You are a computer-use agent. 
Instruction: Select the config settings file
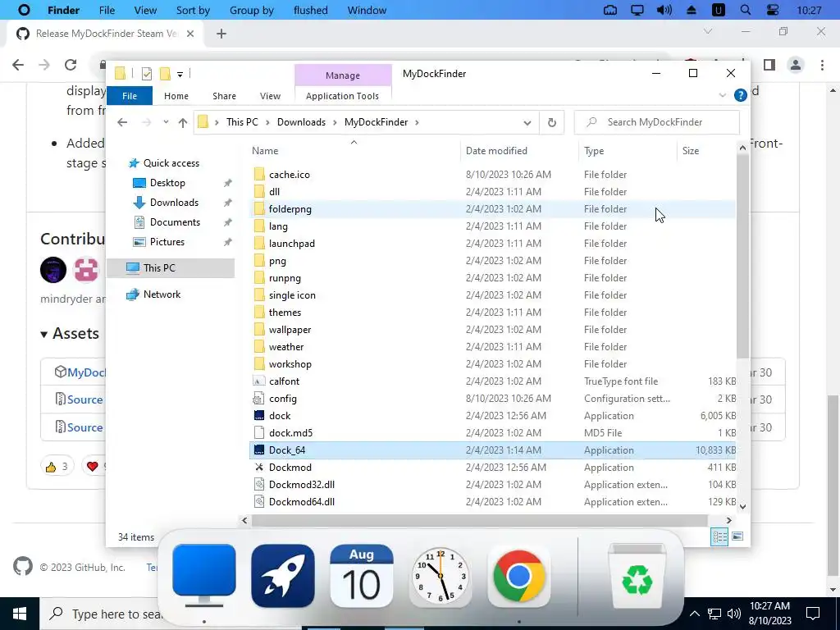(492, 399)
